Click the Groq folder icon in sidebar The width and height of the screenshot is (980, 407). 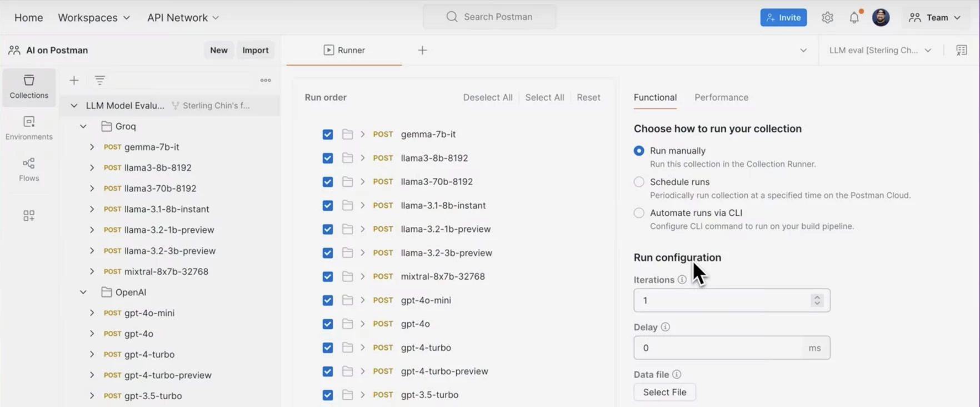pyautogui.click(x=107, y=126)
